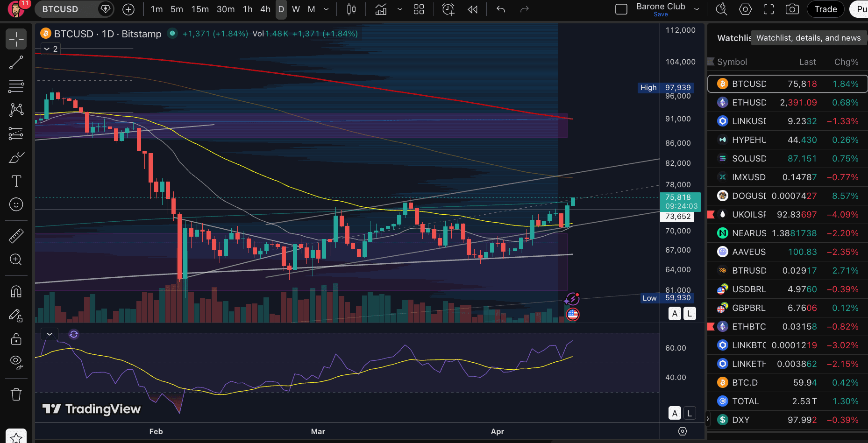Open ETHUSD from the watchlist
Screen dimensions: 868x443
[788, 103]
